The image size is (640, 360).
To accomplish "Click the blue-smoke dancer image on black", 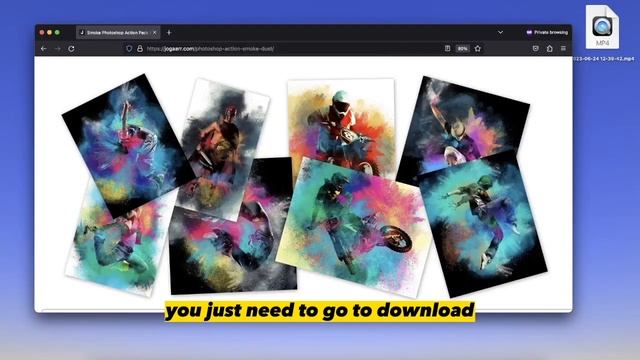I will pos(129,146).
